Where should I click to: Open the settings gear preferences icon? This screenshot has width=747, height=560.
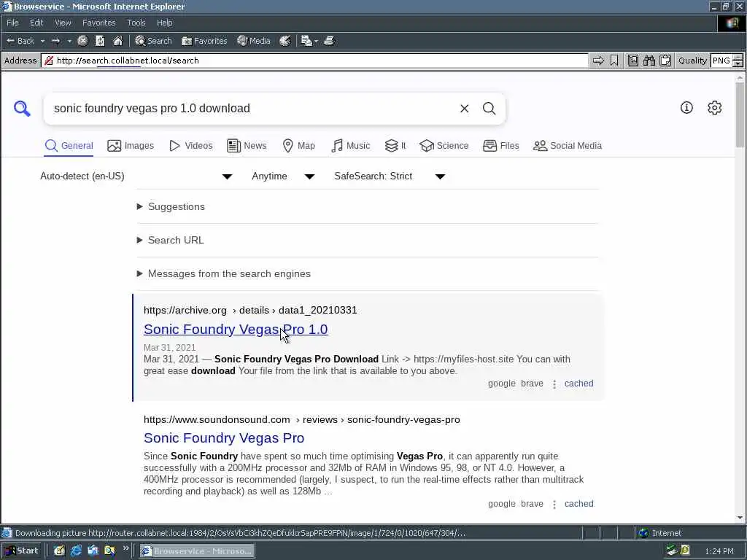715,108
